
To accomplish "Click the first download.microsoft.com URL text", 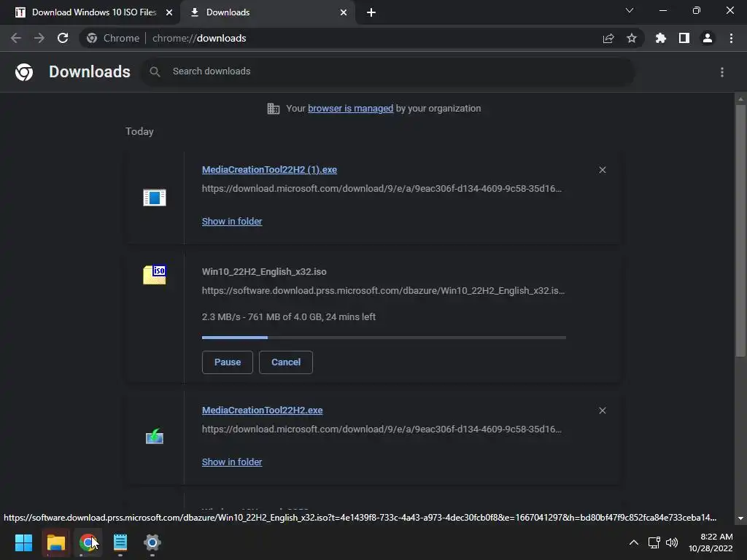I will (382, 189).
